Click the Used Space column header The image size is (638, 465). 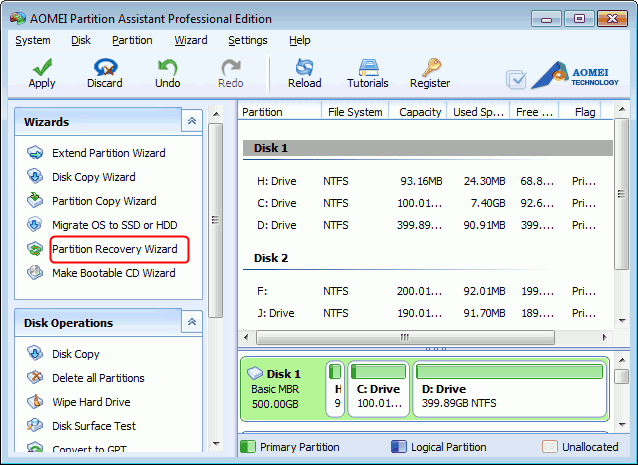pos(478,112)
